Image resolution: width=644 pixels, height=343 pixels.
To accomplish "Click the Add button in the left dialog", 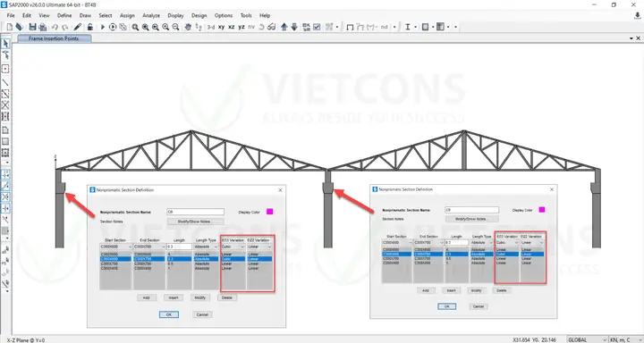I will point(146,297).
